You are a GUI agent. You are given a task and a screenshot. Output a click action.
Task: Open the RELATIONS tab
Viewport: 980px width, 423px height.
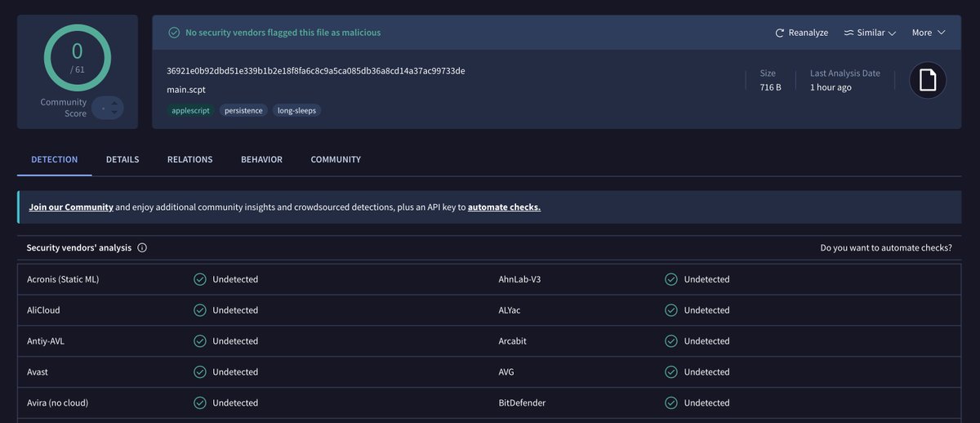point(189,159)
